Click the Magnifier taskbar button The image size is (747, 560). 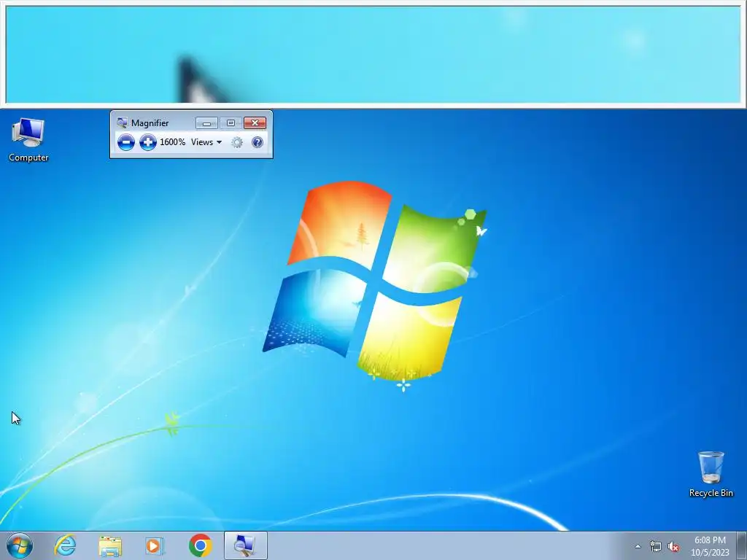(x=245, y=545)
